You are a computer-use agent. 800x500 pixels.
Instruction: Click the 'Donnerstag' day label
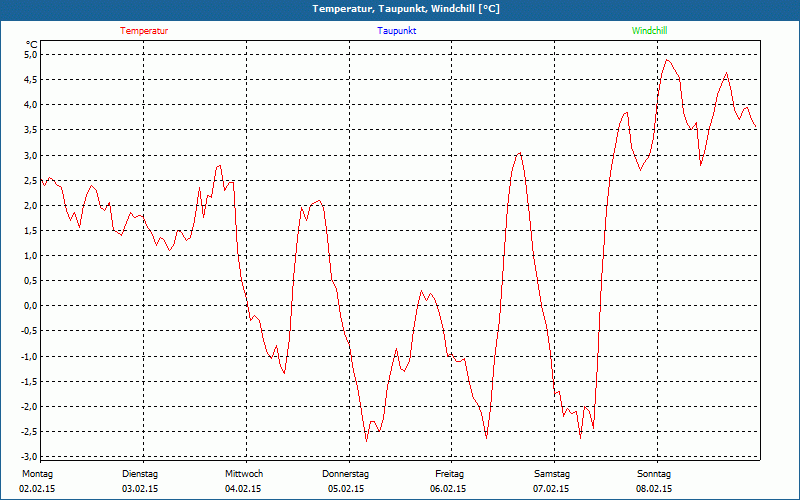point(345,474)
